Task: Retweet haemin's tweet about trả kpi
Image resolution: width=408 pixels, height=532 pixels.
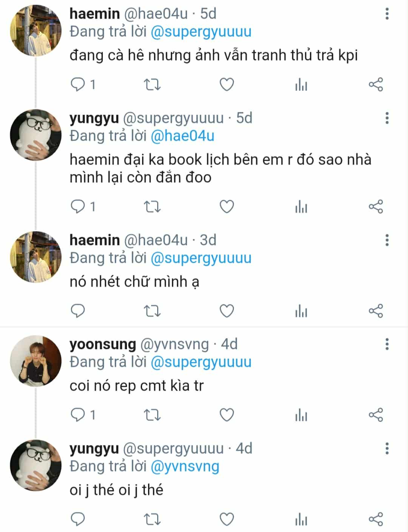Action: pos(152,84)
